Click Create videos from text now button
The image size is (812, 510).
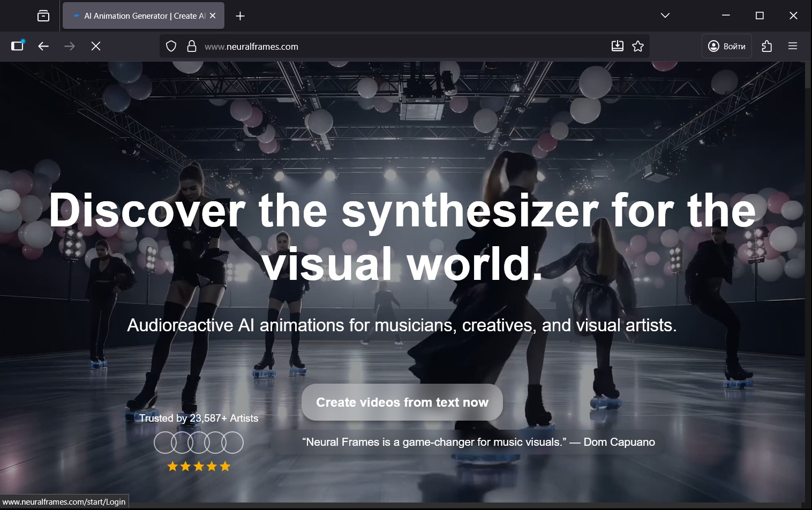coord(402,402)
